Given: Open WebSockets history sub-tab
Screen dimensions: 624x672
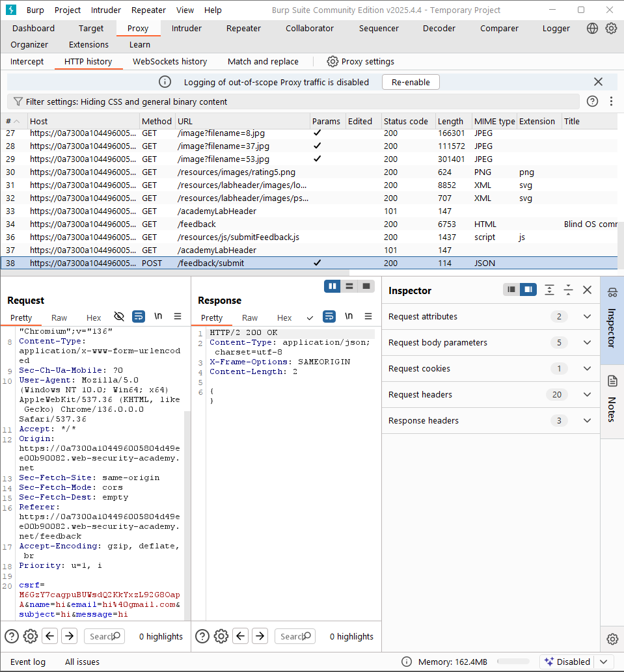Looking at the screenshot, I should pyautogui.click(x=170, y=61).
